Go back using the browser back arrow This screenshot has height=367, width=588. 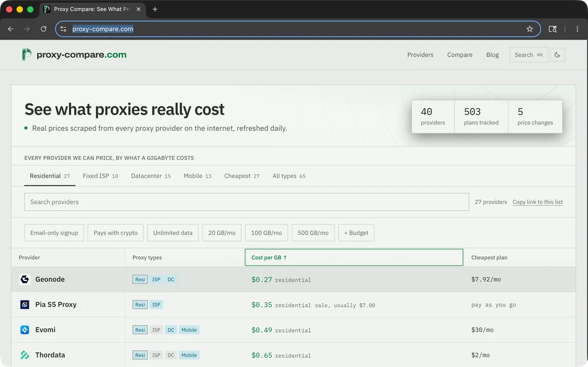[x=11, y=29]
